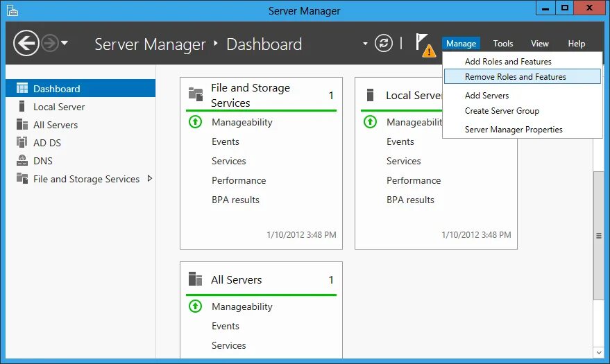Open the small dropdown arrow beside refresh

pyautogui.click(x=365, y=44)
